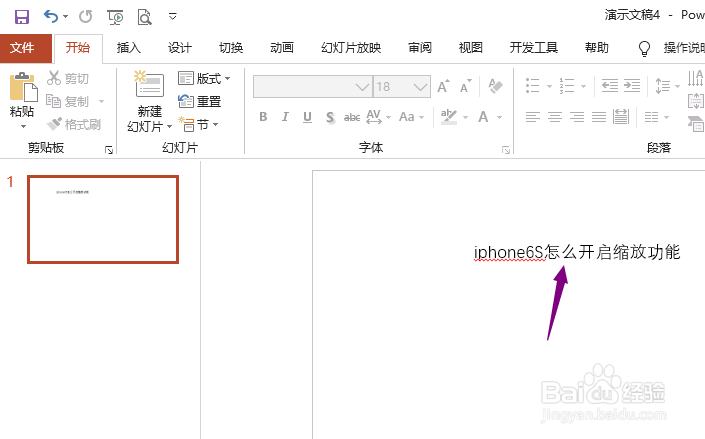The width and height of the screenshot is (705, 439).
Task: Open the undo history dropdown arrow
Action: [66, 17]
